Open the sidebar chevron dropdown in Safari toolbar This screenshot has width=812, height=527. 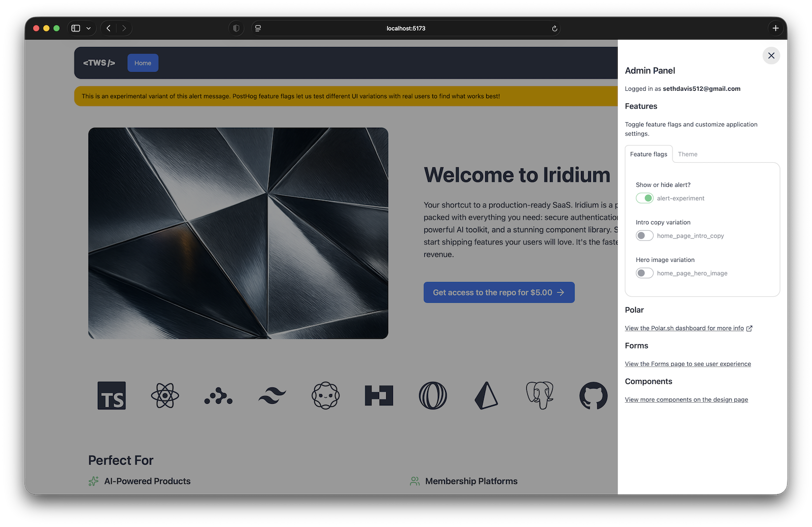click(x=89, y=28)
